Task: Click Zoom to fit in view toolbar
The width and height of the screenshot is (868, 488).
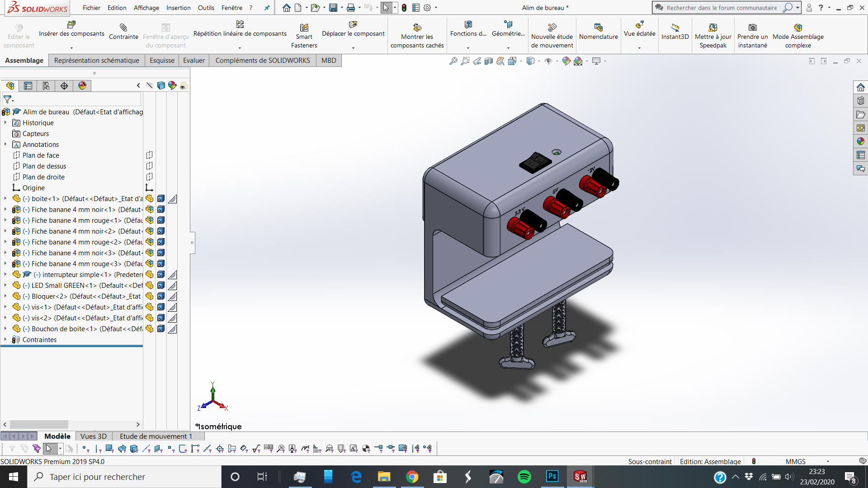Action: 453,61
